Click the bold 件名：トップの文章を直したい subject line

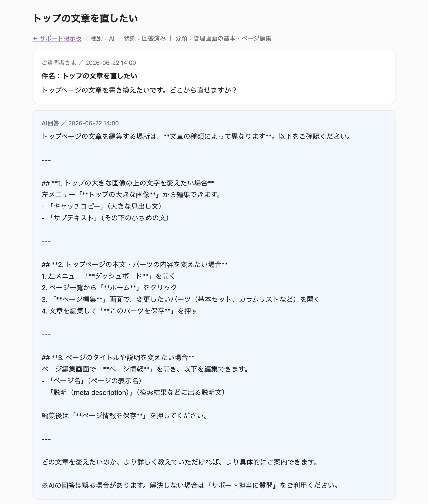tap(89, 76)
